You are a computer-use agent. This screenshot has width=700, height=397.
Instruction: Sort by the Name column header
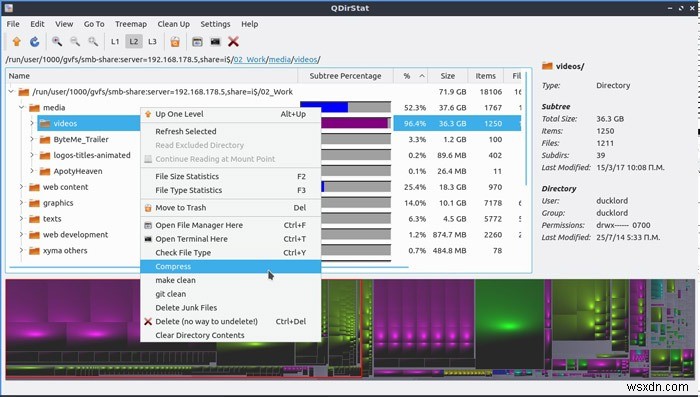[152, 76]
